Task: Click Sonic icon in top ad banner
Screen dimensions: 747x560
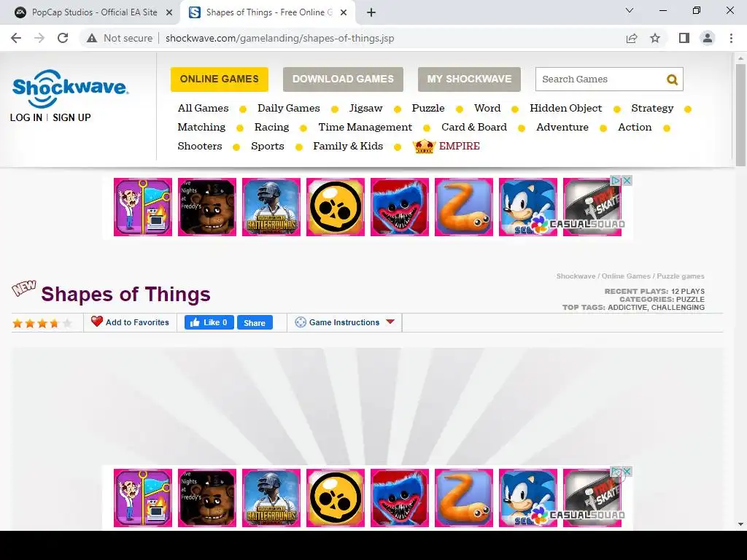Action: (x=528, y=207)
